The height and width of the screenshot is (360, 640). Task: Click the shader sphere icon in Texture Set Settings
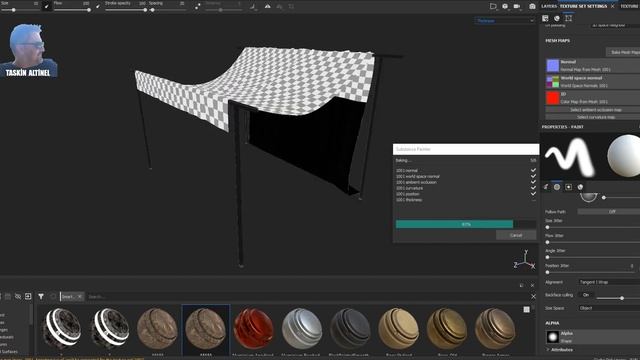[557, 18]
